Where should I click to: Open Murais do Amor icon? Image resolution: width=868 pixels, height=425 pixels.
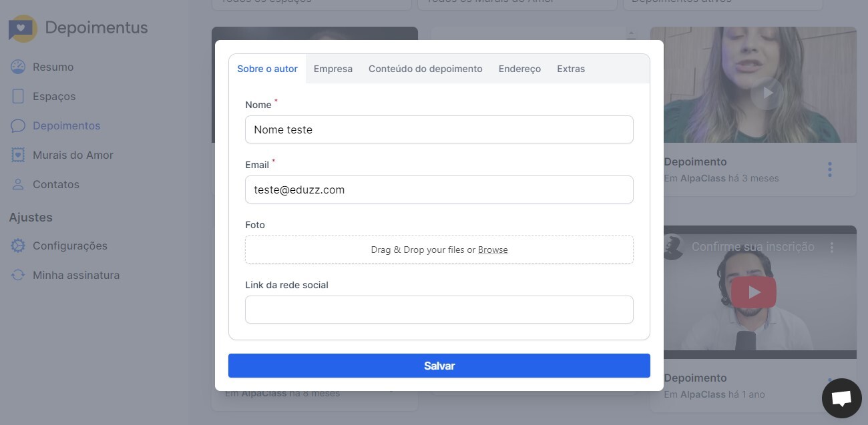pos(18,155)
